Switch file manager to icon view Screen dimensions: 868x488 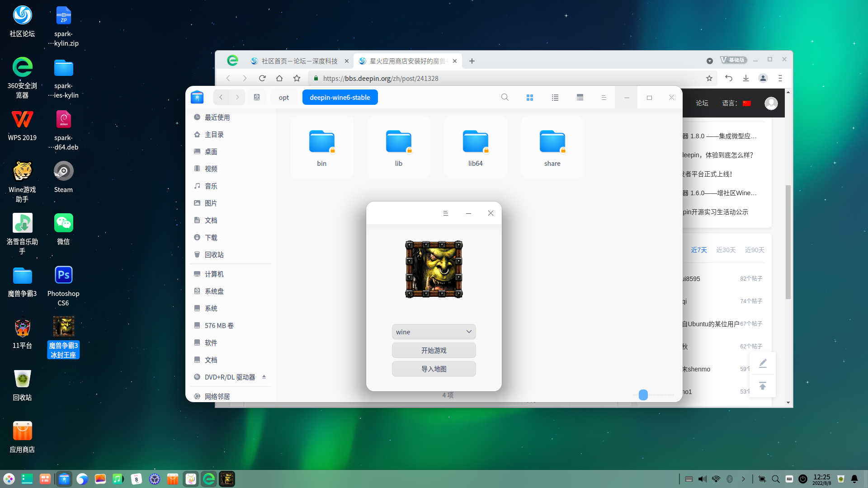[530, 97]
